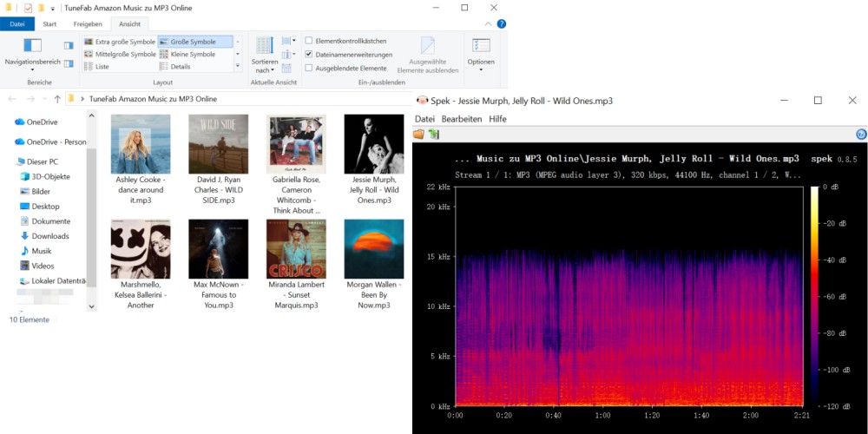Select Miranda Lambert - Sunset Marquis.mp3
Screen dimensions: 868x434
(296, 265)
